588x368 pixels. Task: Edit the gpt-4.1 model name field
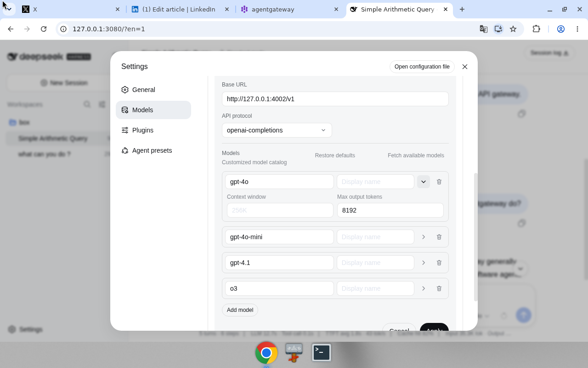tap(279, 263)
